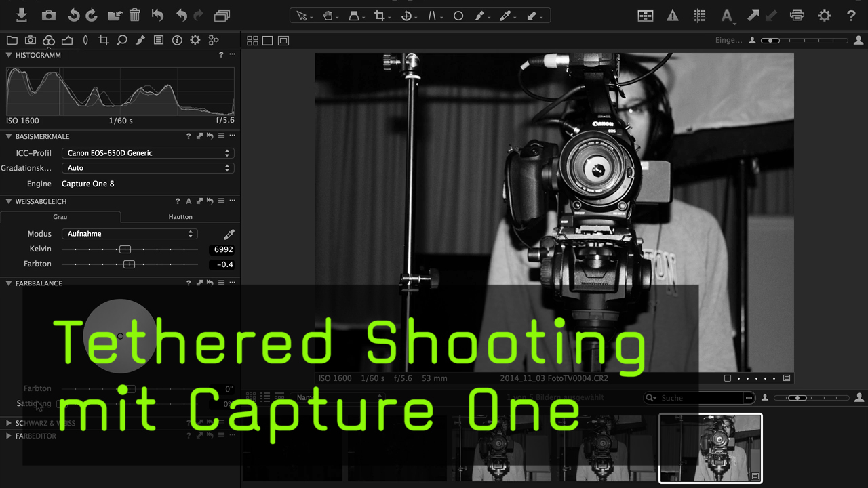Toggle the grid overlay icon

699,15
